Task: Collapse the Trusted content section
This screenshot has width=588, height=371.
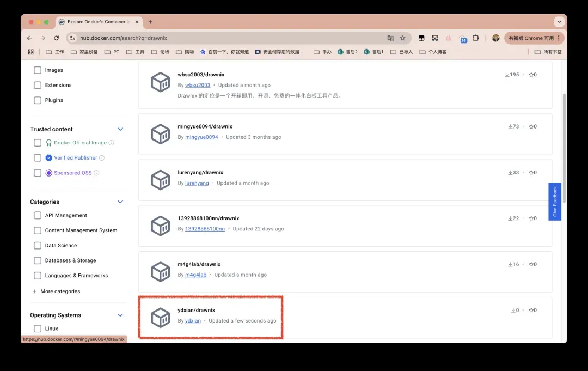Action: click(120, 129)
